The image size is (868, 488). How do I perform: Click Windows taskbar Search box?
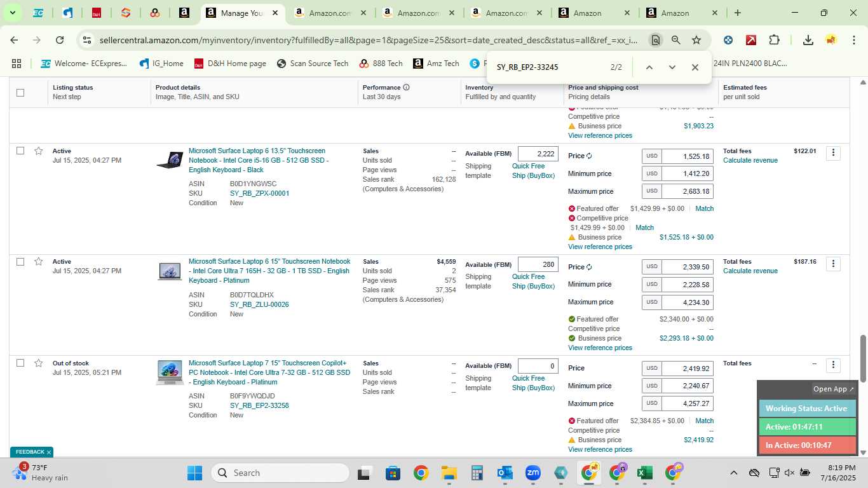[x=280, y=473]
